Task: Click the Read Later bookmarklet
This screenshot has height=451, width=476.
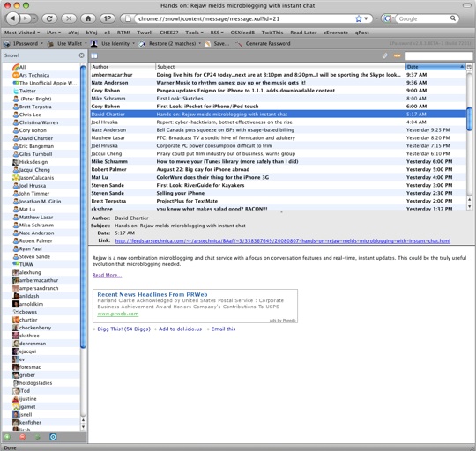Action: pos(303,33)
